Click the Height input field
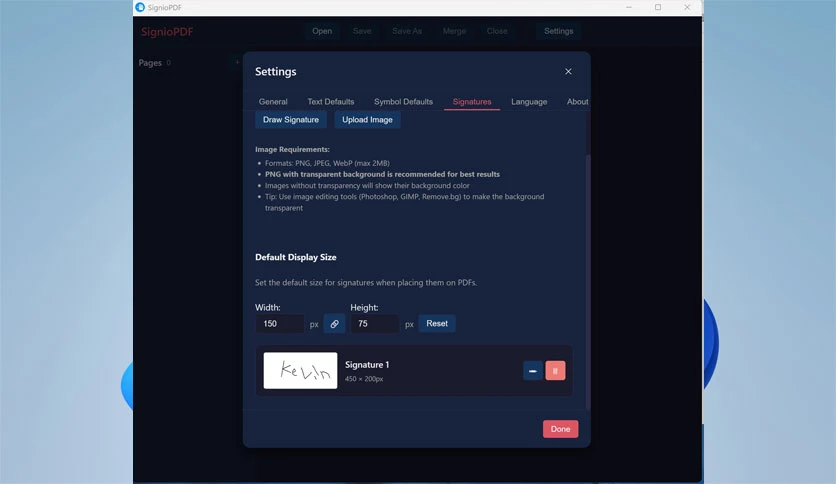The image size is (836, 484). [x=374, y=324]
